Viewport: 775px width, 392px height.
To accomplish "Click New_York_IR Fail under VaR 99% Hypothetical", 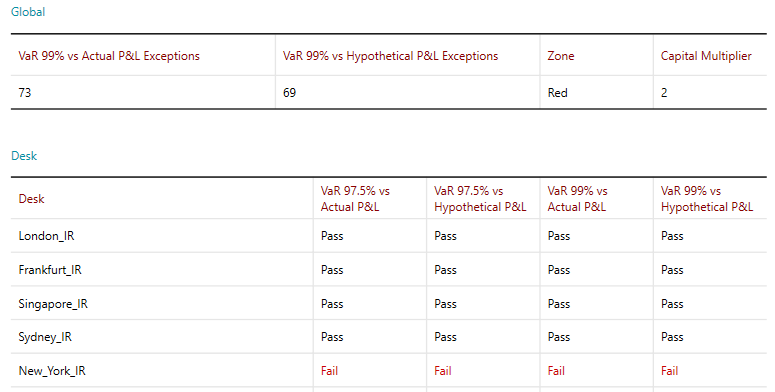I will pos(670,371).
